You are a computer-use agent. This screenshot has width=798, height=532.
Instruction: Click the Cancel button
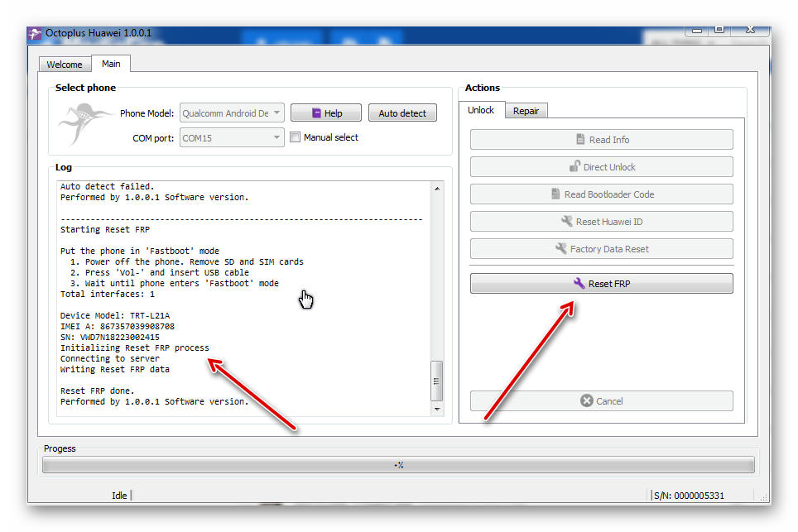point(602,400)
